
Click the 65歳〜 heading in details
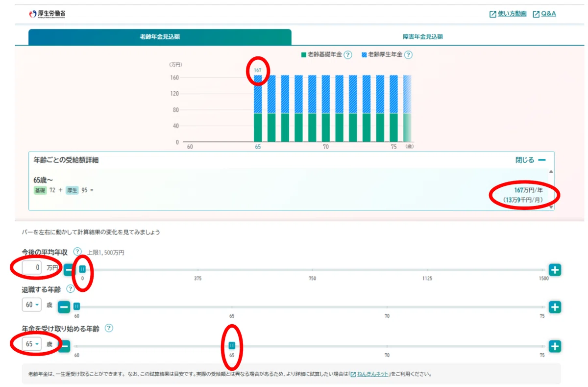point(43,181)
